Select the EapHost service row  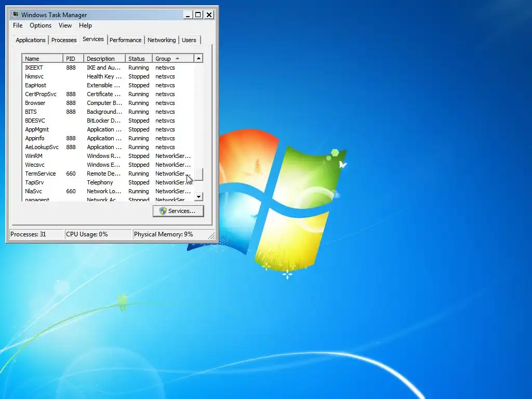tap(108, 85)
